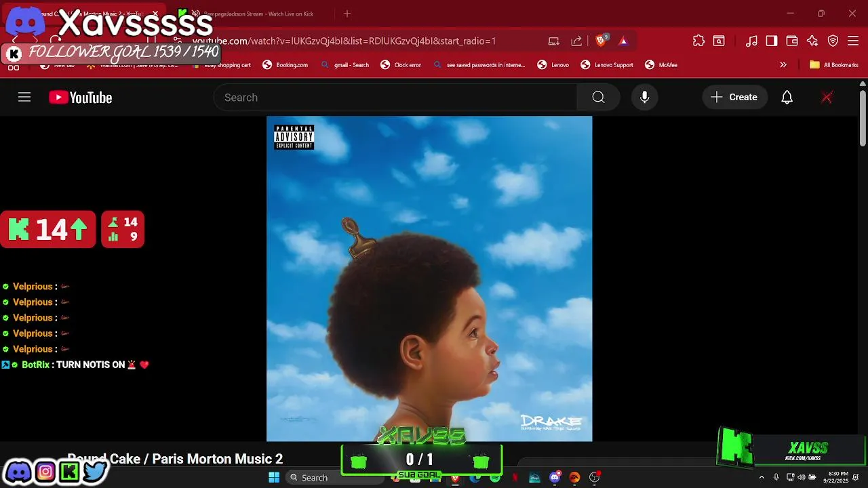Screen dimensions: 868x488
Task: Click the YouTube search magnifier button
Action: click(598, 98)
